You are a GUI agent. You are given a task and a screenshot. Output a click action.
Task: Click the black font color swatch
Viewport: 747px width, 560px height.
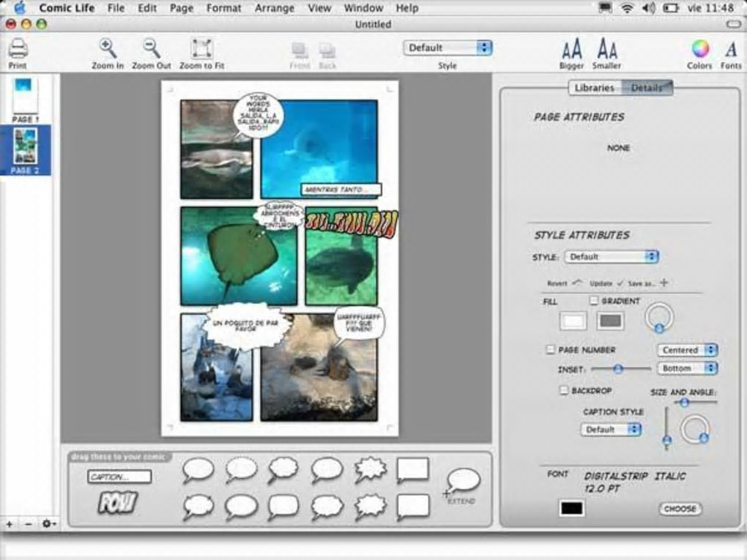pyautogui.click(x=571, y=508)
